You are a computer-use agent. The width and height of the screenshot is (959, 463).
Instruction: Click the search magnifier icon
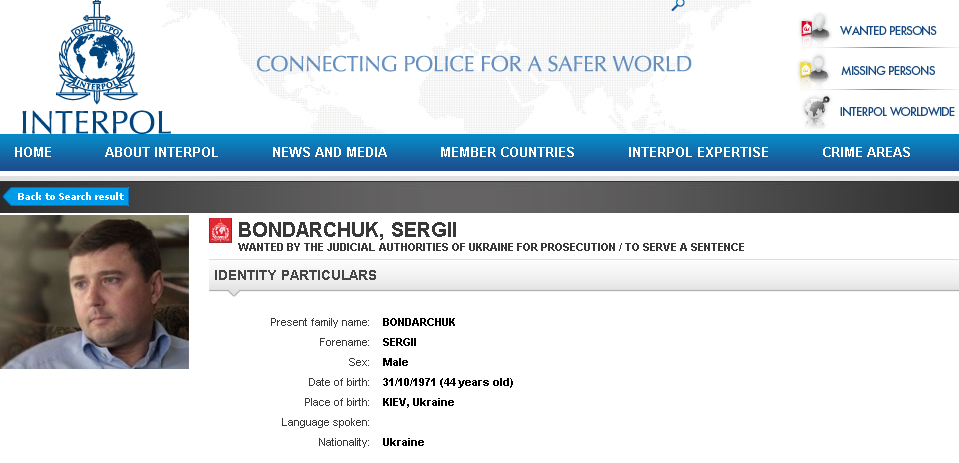pyautogui.click(x=678, y=5)
